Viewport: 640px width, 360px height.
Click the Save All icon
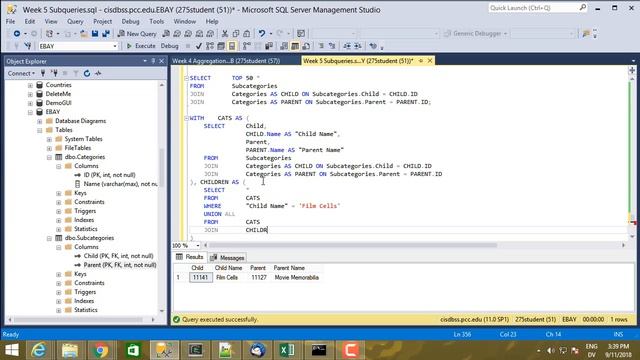tap(106, 33)
